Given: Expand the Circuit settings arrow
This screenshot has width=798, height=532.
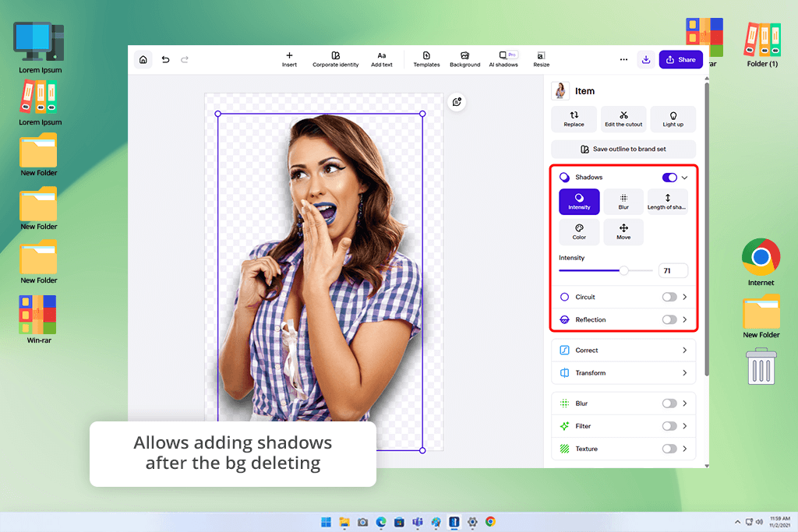Looking at the screenshot, I should [684, 297].
